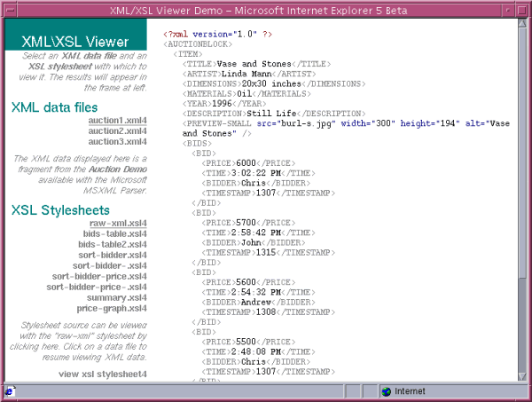Click the timestamp value 1315
The image size is (532, 402).
[x=266, y=253]
